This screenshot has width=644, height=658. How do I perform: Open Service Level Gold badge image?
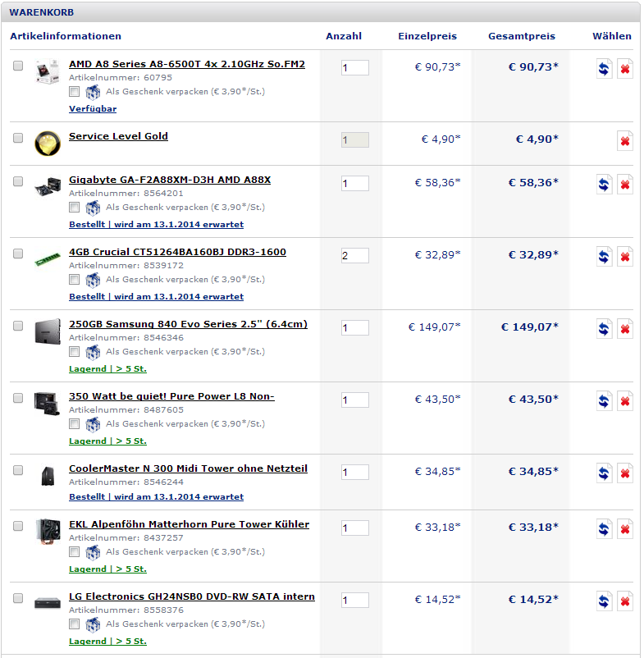tap(48, 143)
